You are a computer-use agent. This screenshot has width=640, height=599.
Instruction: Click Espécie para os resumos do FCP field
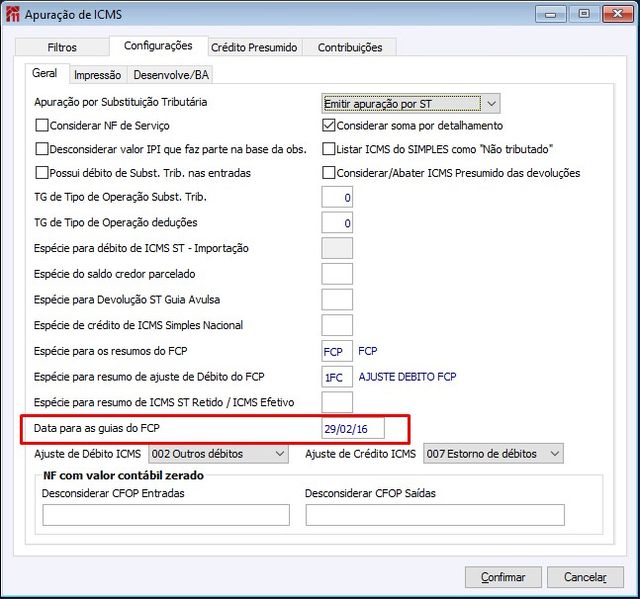pyautogui.click(x=337, y=351)
